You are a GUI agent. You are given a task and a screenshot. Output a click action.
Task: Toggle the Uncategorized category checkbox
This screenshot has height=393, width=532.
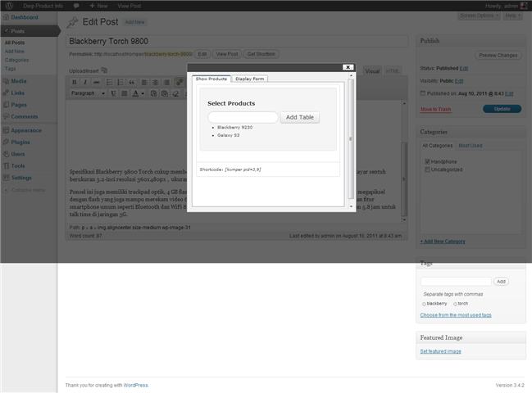pos(428,169)
